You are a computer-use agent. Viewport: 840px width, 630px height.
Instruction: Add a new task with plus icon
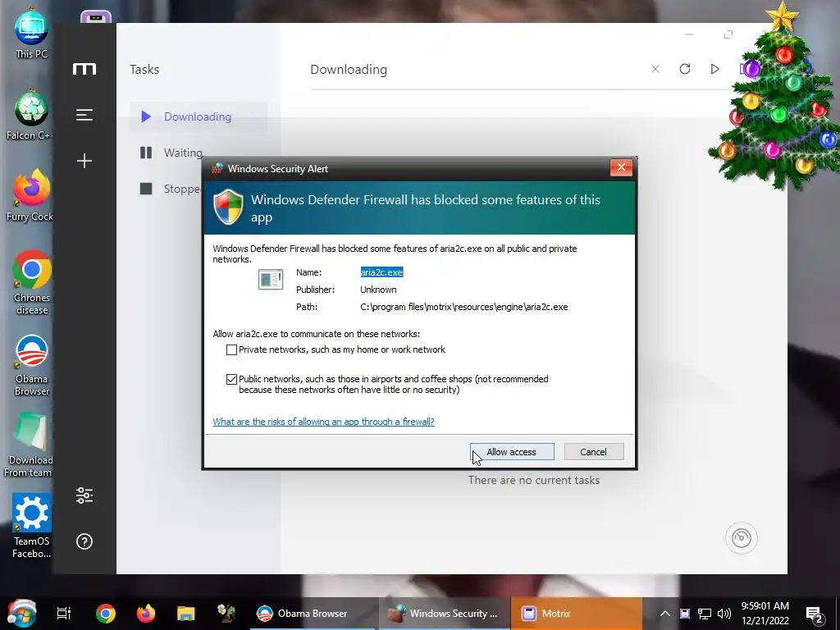[84, 161]
